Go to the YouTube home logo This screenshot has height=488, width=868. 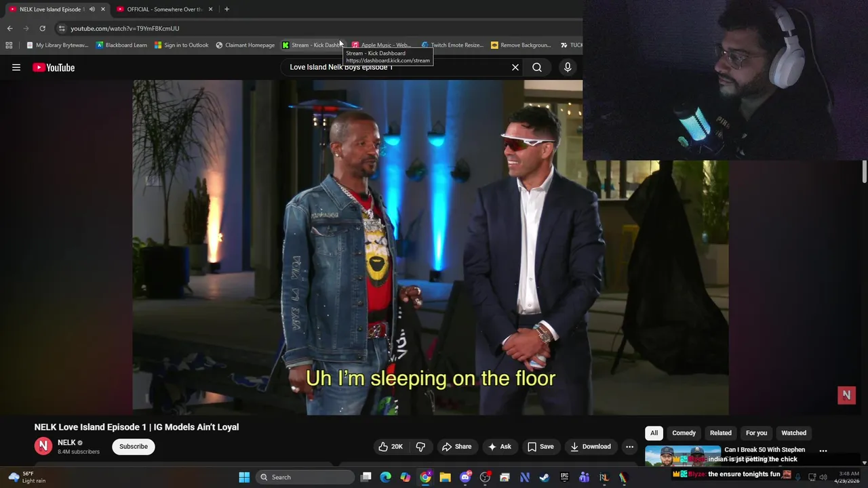click(x=54, y=67)
